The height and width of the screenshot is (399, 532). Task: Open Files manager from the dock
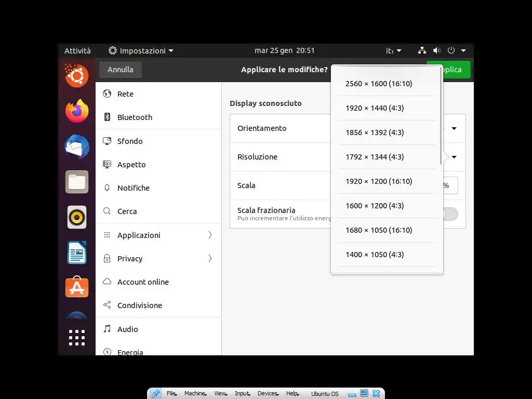pos(77,182)
